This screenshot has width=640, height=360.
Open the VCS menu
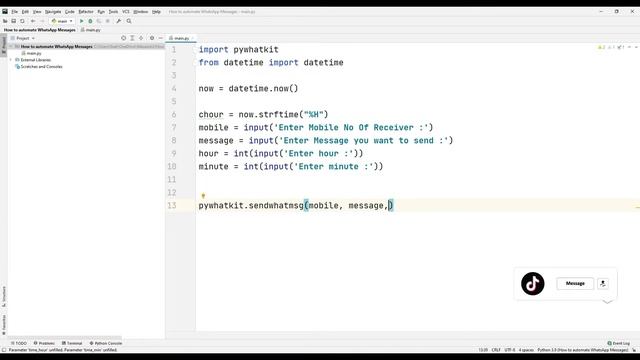click(126, 12)
